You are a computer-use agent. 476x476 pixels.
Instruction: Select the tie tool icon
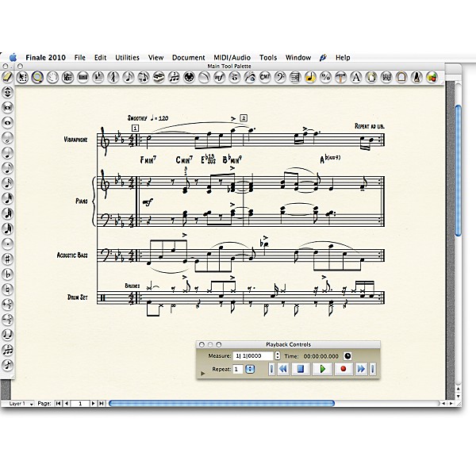(x=8, y=335)
